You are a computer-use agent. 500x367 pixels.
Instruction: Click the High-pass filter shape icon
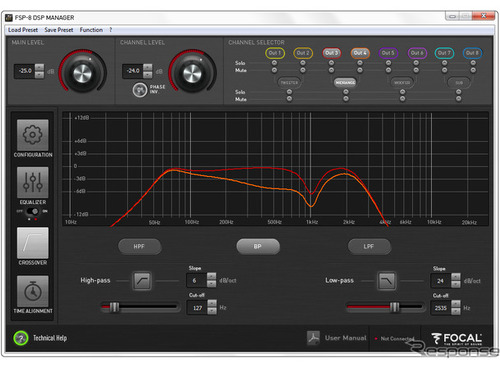(142, 281)
